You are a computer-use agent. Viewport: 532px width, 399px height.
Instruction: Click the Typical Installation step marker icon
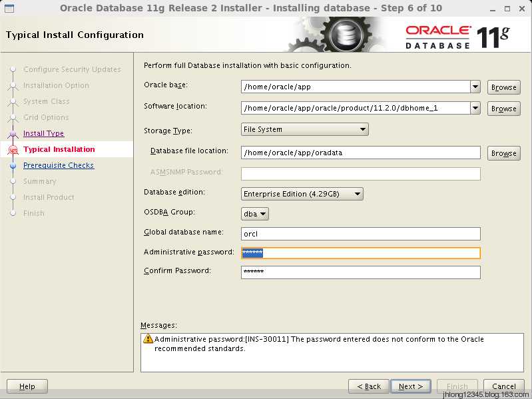click(x=13, y=150)
